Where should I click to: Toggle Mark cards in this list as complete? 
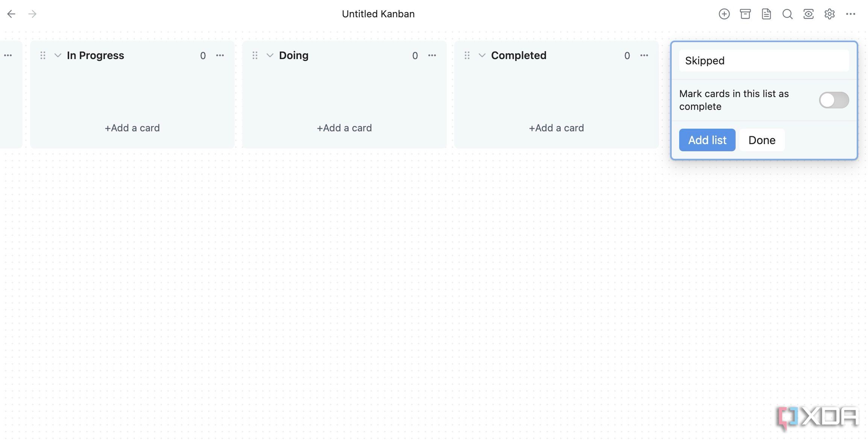click(x=834, y=100)
